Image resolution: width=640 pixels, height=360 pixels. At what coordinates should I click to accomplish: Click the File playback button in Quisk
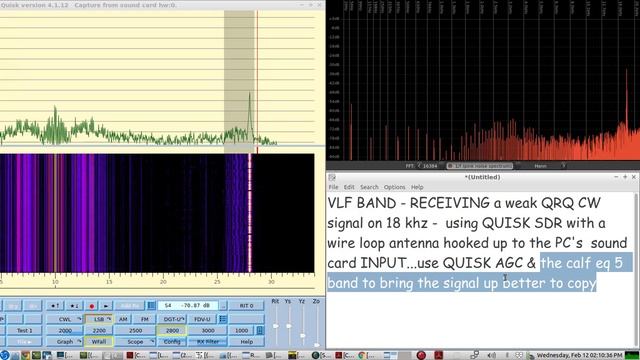[x=24, y=342]
